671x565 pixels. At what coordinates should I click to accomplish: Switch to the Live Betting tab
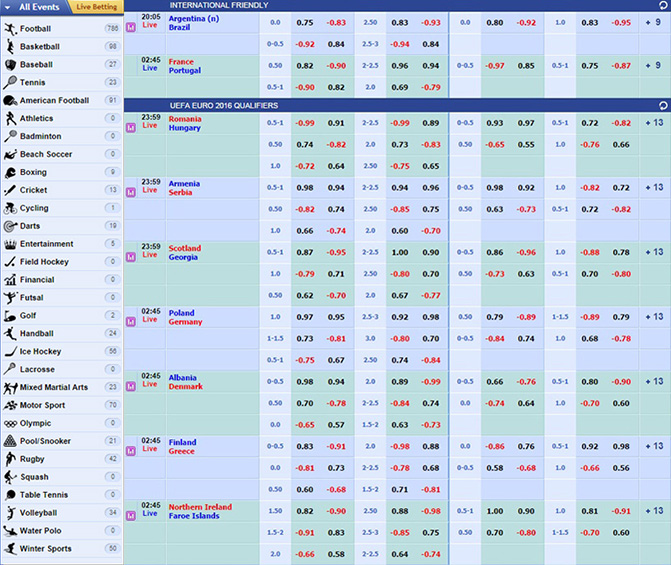click(97, 7)
